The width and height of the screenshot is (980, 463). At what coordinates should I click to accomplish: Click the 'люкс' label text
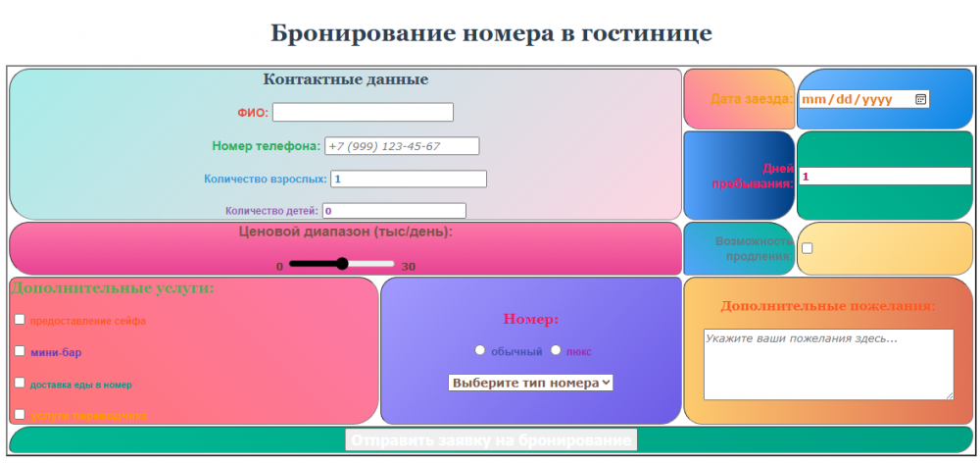[x=579, y=351]
